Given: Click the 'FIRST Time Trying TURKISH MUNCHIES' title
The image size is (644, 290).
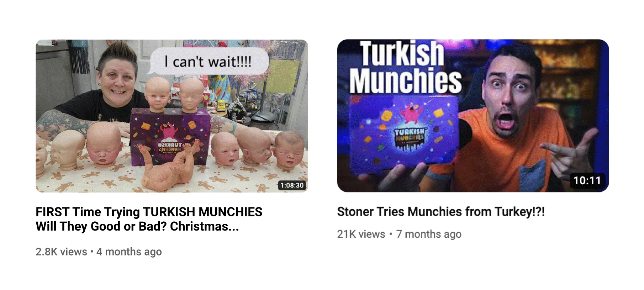Looking at the screenshot, I should (x=149, y=212).
